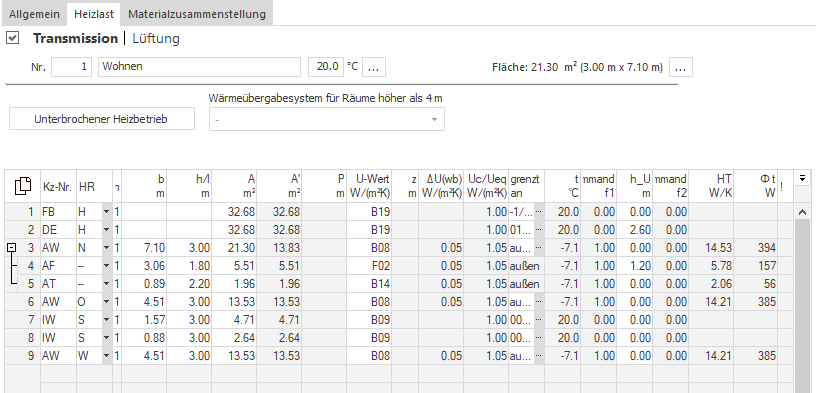Click the grenzt an column header

click(x=526, y=186)
